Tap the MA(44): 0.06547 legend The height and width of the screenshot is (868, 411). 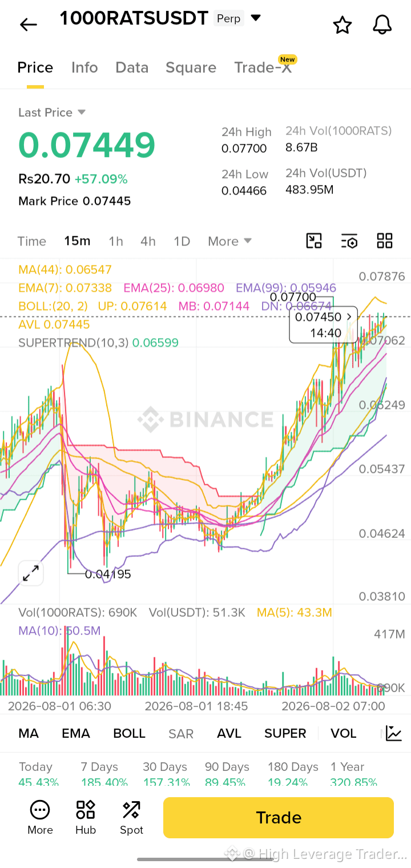click(x=65, y=270)
